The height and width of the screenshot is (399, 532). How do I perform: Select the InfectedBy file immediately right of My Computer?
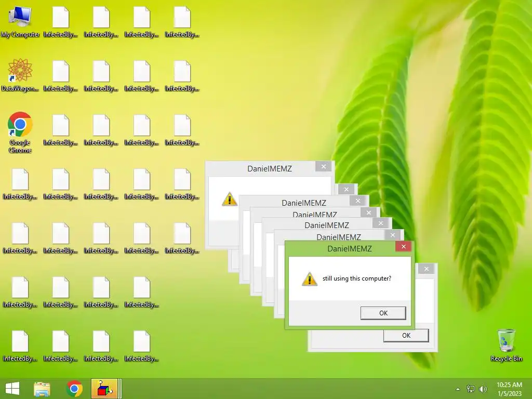(60, 22)
